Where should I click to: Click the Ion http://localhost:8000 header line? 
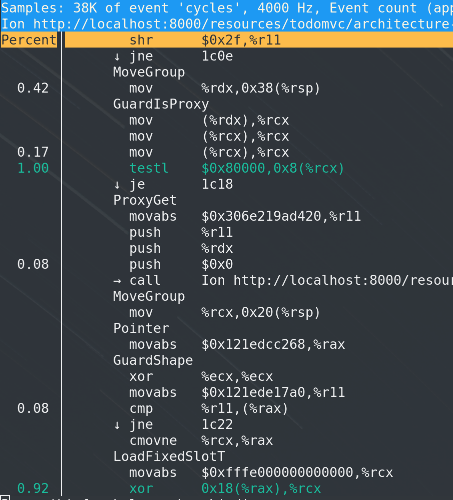pos(227,24)
